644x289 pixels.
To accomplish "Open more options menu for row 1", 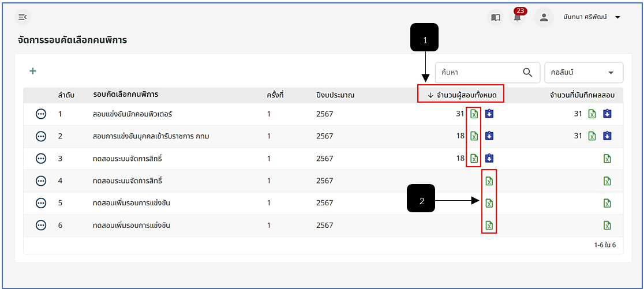I will 41,114.
